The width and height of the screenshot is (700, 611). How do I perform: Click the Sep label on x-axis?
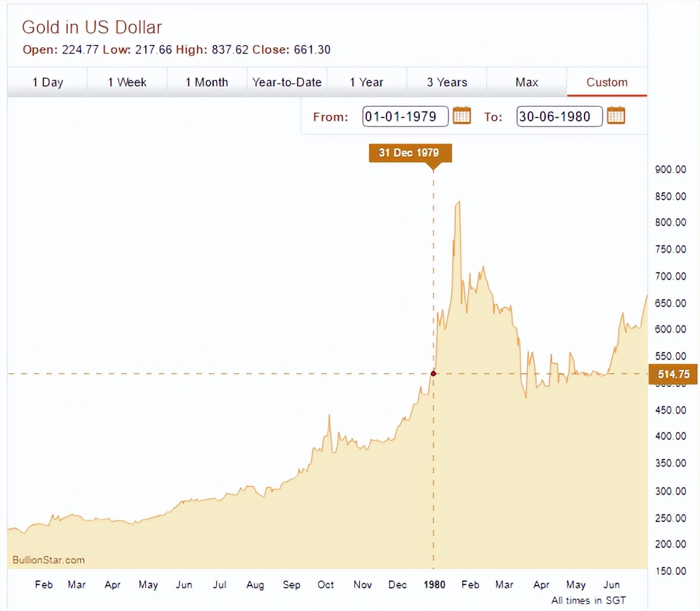pyautogui.click(x=291, y=585)
